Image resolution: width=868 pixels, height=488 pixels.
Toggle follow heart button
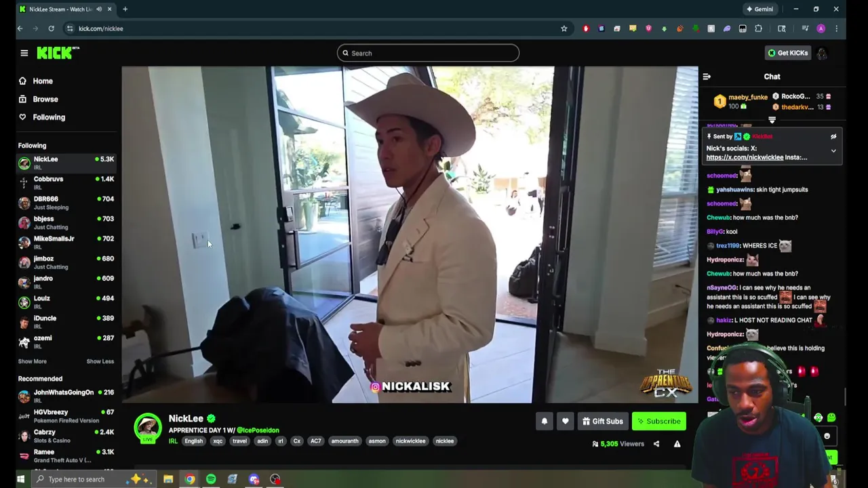tap(565, 422)
